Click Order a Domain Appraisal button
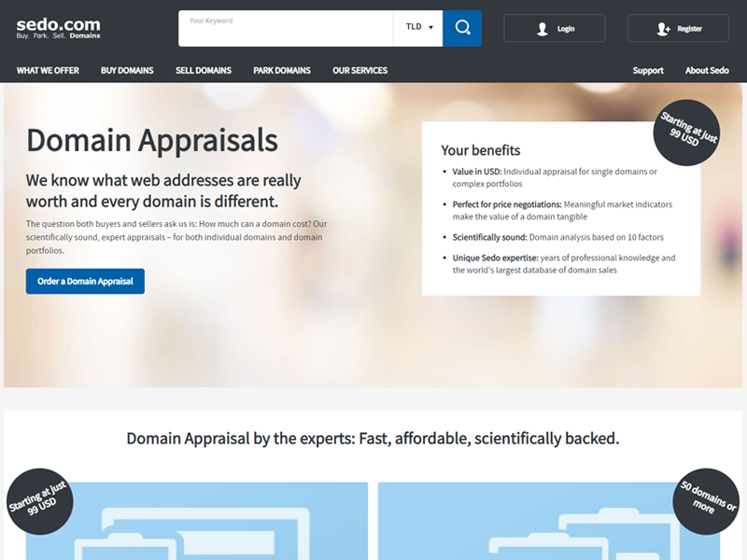The height and width of the screenshot is (560, 747). pos(85,282)
